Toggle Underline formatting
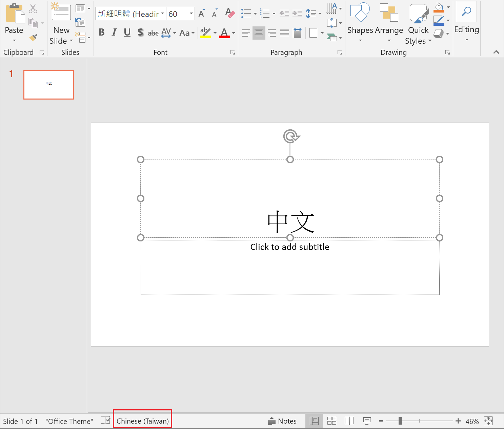Viewport: 504px width, 429px height. point(127,33)
